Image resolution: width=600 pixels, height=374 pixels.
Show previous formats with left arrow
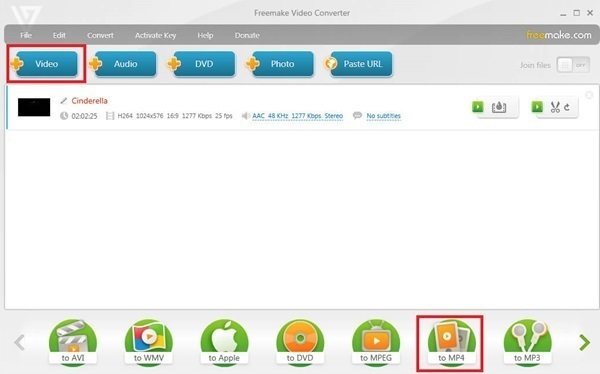20,343
